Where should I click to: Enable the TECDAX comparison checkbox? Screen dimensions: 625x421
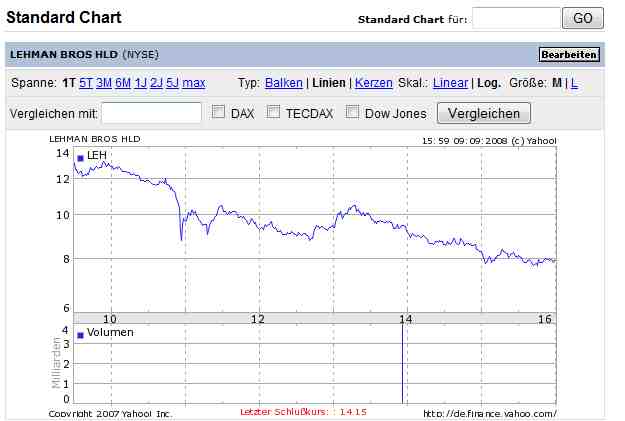point(273,111)
